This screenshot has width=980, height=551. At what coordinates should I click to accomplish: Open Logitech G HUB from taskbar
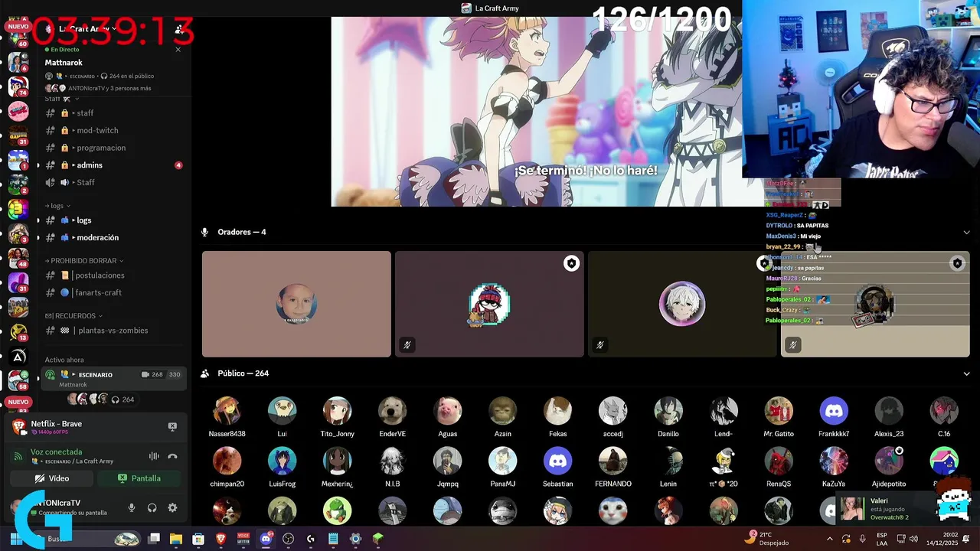(x=310, y=539)
